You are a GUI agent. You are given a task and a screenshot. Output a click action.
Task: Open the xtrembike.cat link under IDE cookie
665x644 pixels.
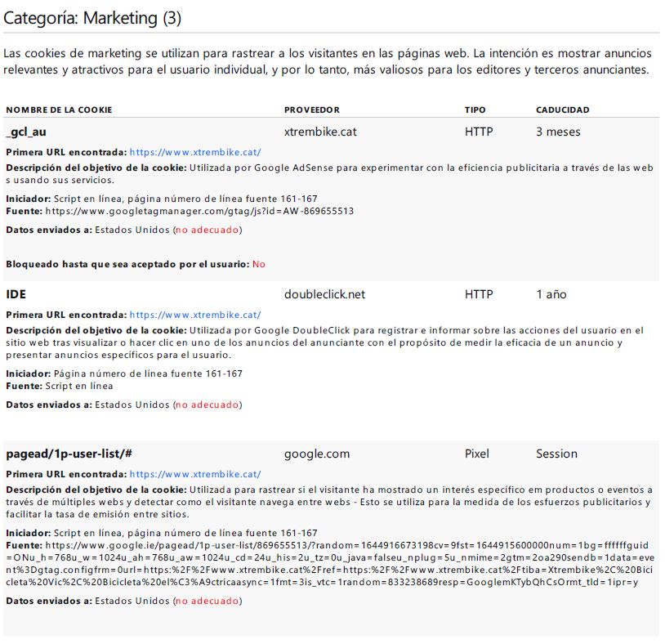[x=194, y=315]
